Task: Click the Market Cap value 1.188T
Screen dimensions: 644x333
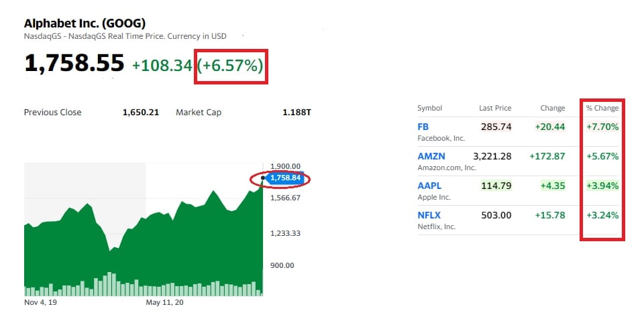Action: pos(297,113)
